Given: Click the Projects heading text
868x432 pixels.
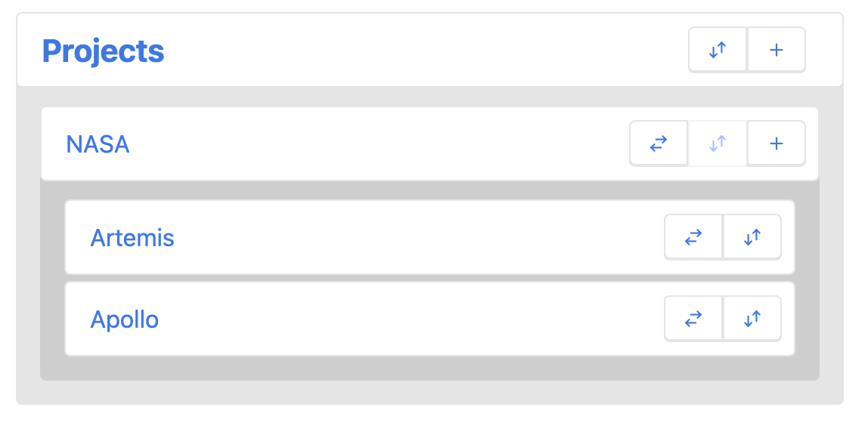Looking at the screenshot, I should point(104,51).
